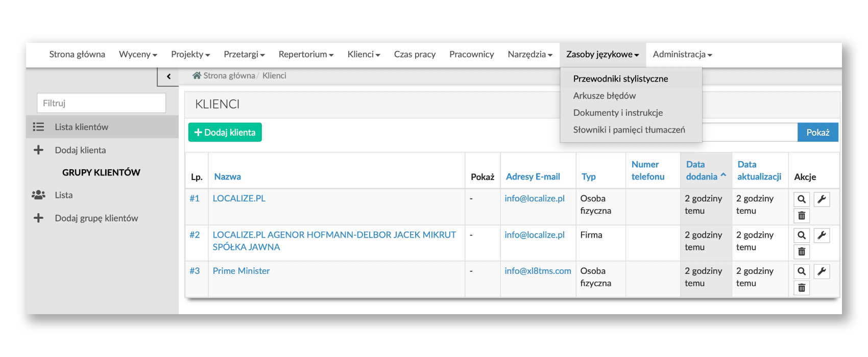The image size is (868, 357).
Task: Delete Prime Minister with the trash icon
Action: (x=802, y=288)
